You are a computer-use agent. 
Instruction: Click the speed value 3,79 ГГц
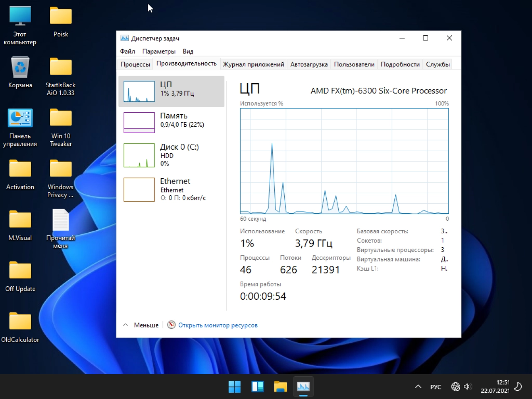(314, 243)
